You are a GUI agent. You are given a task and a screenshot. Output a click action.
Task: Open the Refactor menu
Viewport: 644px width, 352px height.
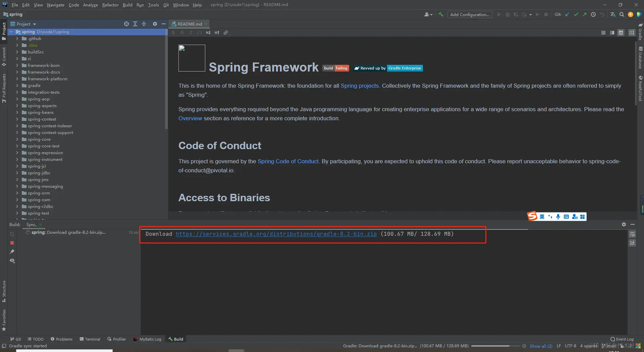click(x=110, y=5)
